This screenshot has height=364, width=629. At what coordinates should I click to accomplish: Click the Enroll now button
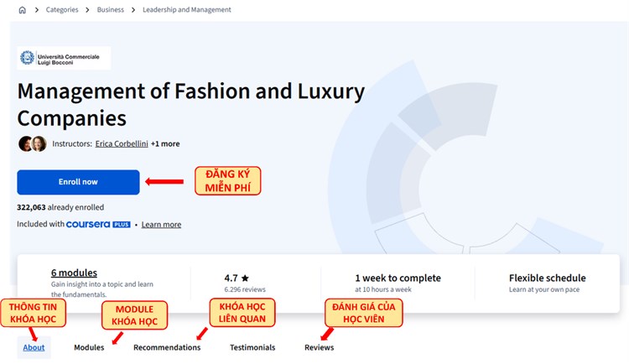pos(78,182)
